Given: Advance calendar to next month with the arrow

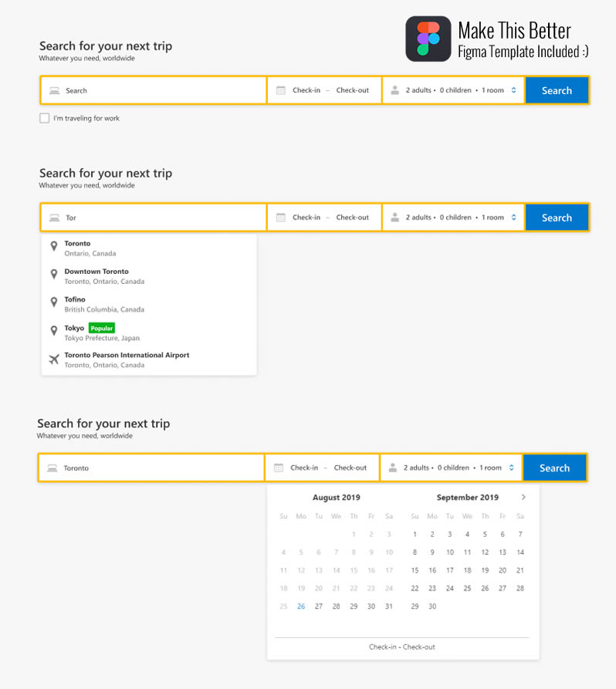Looking at the screenshot, I should pos(523,498).
